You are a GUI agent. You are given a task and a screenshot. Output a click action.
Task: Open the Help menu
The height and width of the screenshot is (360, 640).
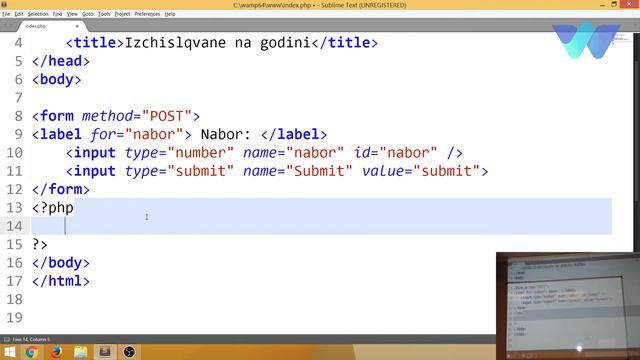170,14
